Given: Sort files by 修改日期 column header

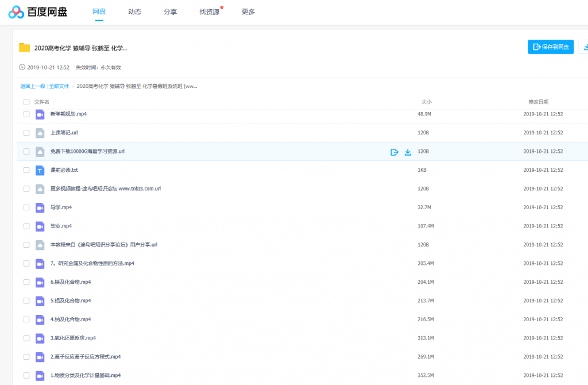Looking at the screenshot, I should [538, 102].
